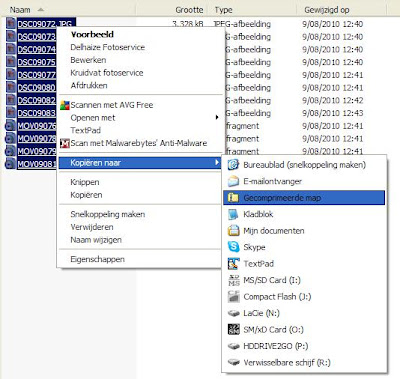Click the Verwisselbare schijf drive icon

233,362
